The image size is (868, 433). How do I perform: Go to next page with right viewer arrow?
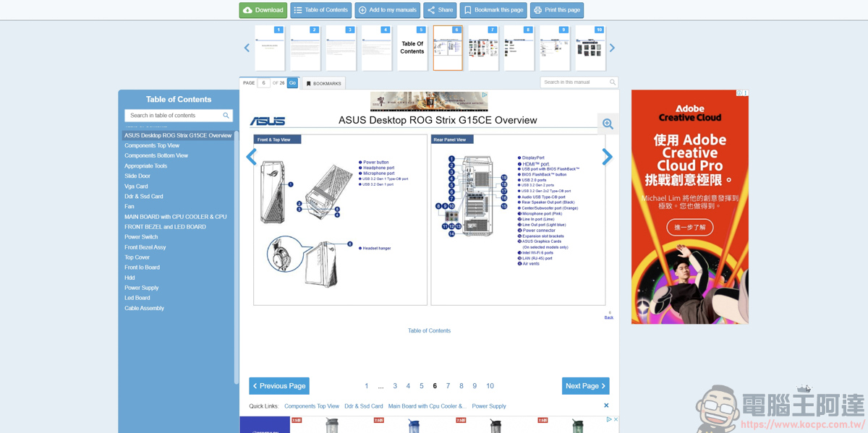(608, 157)
